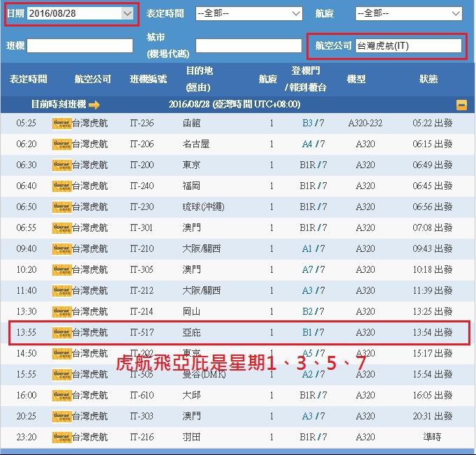This screenshot has height=455, width=476.
Task: Open gate link A1 for flight IT-210
Action: pyautogui.click(x=307, y=249)
